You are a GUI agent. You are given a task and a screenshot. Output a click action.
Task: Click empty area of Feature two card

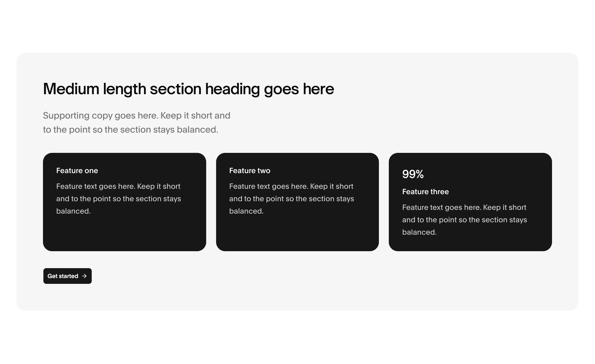297,233
